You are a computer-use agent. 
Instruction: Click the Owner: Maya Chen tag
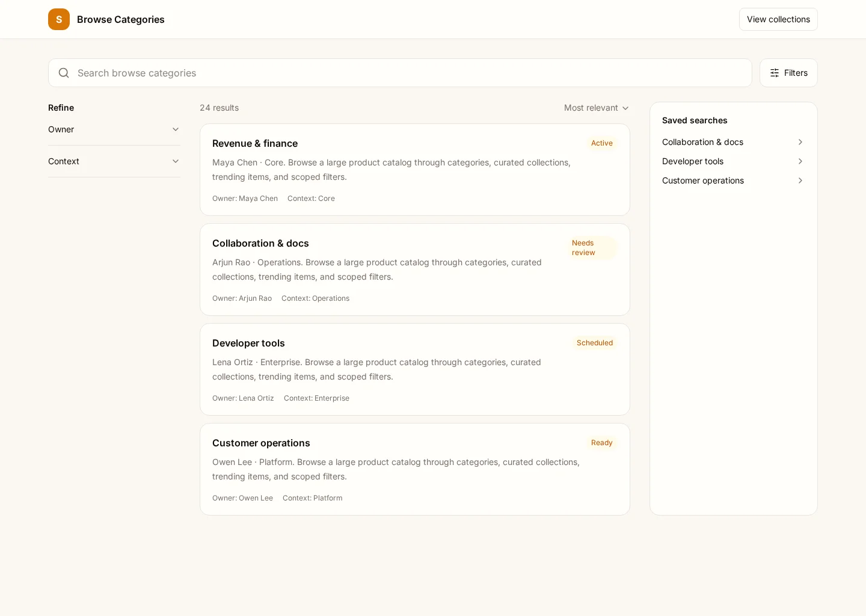tap(245, 199)
